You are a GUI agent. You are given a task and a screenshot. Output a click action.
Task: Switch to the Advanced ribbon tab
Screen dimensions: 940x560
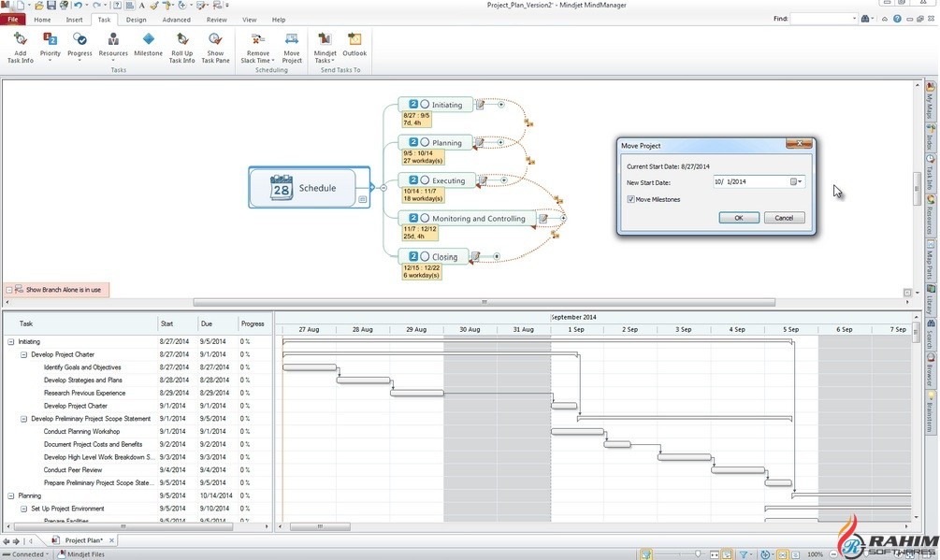[176, 20]
